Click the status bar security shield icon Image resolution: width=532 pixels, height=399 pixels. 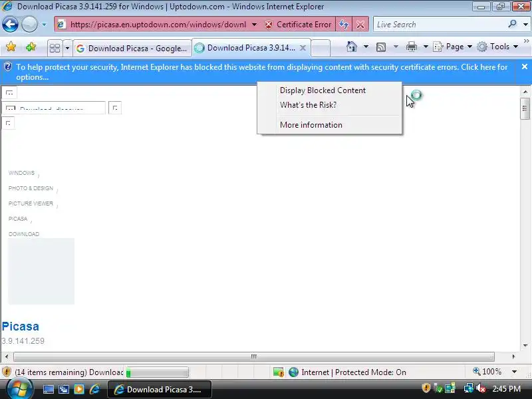[7, 372]
